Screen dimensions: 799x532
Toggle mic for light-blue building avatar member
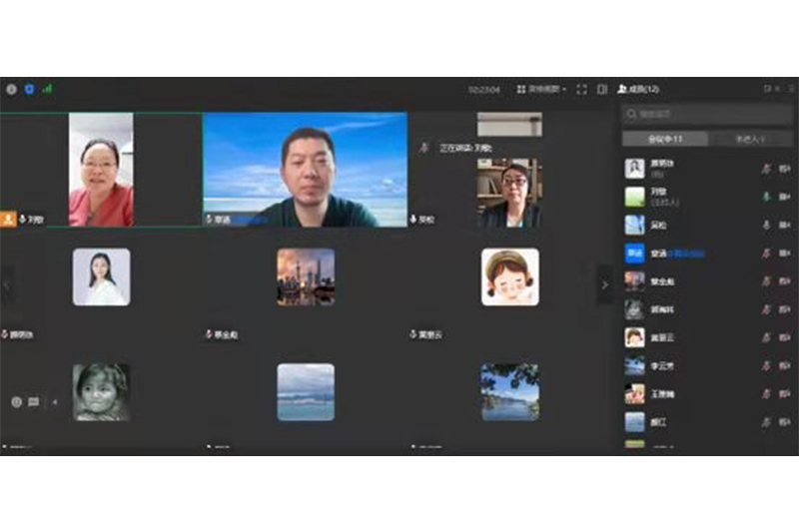click(766, 225)
